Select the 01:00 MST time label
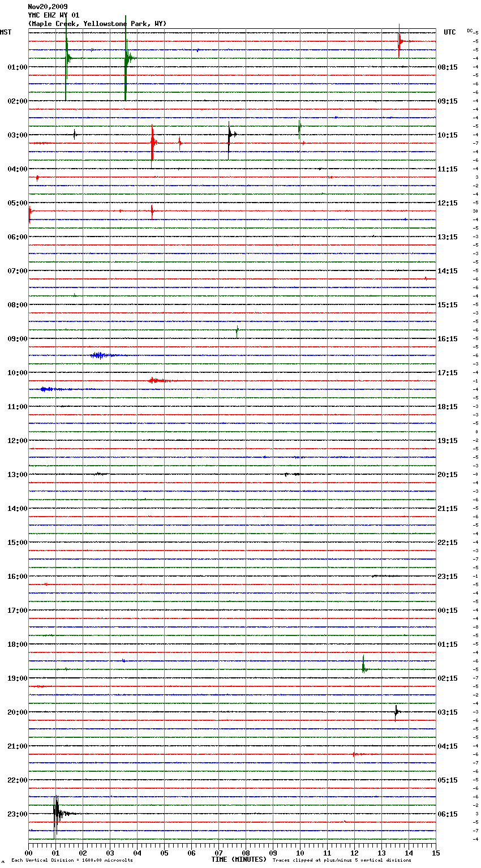Screen dimensions: 481x868 pos(18,67)
